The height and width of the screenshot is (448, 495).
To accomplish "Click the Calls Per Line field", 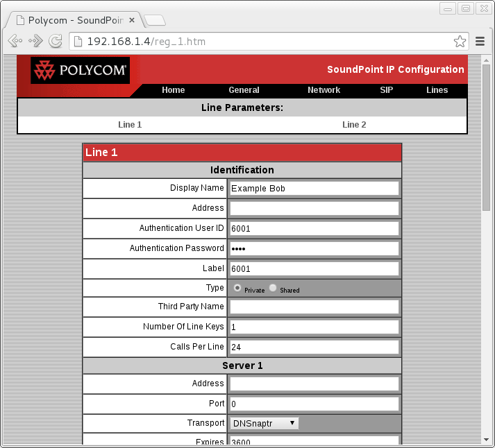I will click(x=314, y=347).
